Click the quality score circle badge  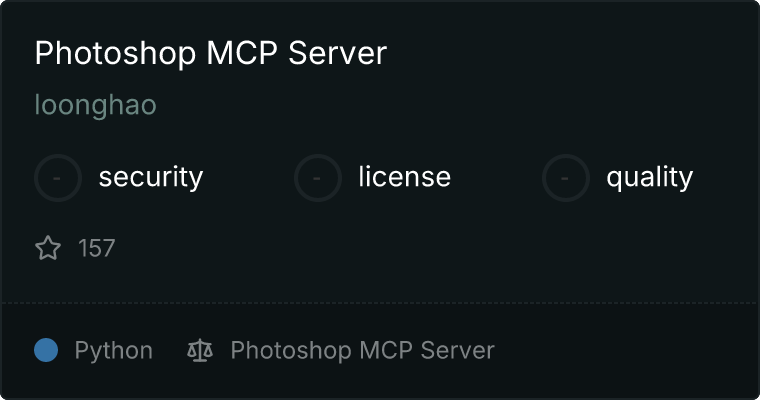click(x=566, y=178)
